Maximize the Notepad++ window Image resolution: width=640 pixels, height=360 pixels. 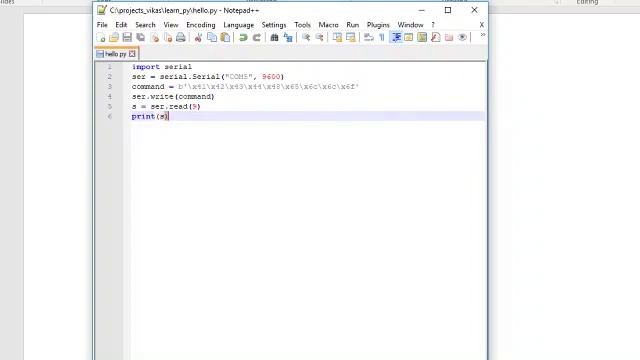click(x=448, y=10)
